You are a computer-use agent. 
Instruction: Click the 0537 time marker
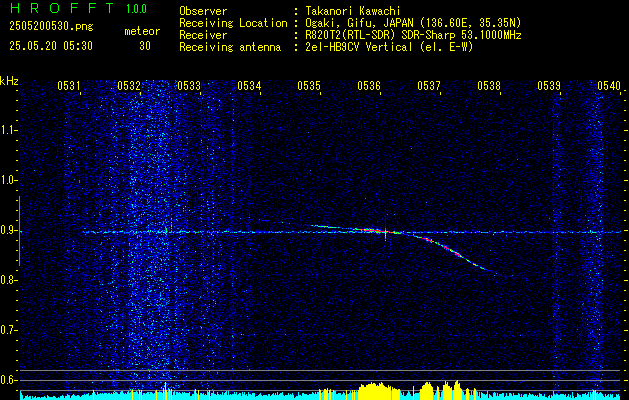[x=429, y=85]
